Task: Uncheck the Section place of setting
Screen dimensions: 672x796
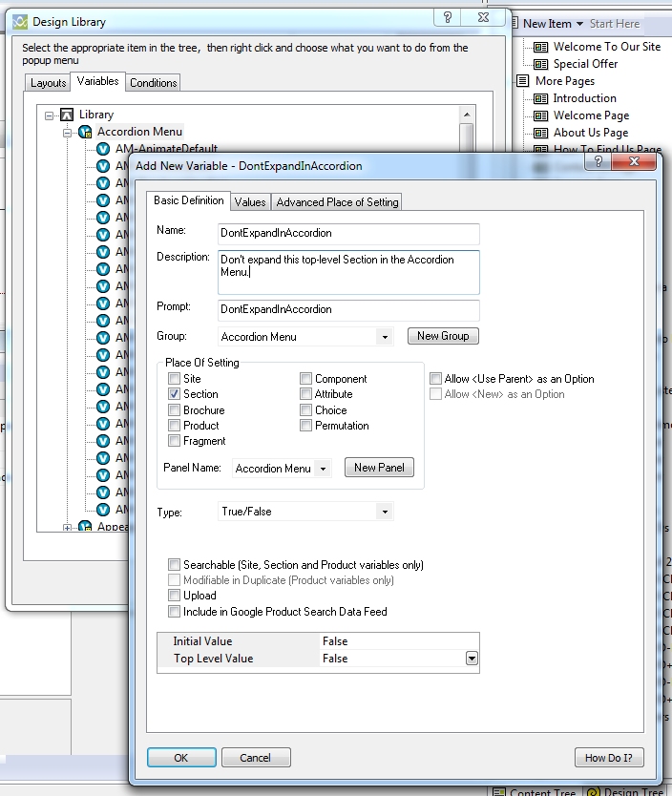Action: click(175, 394)
